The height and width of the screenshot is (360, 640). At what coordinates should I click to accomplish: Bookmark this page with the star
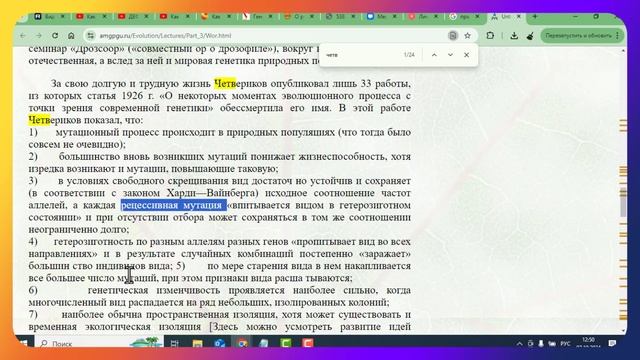point(467,36)
